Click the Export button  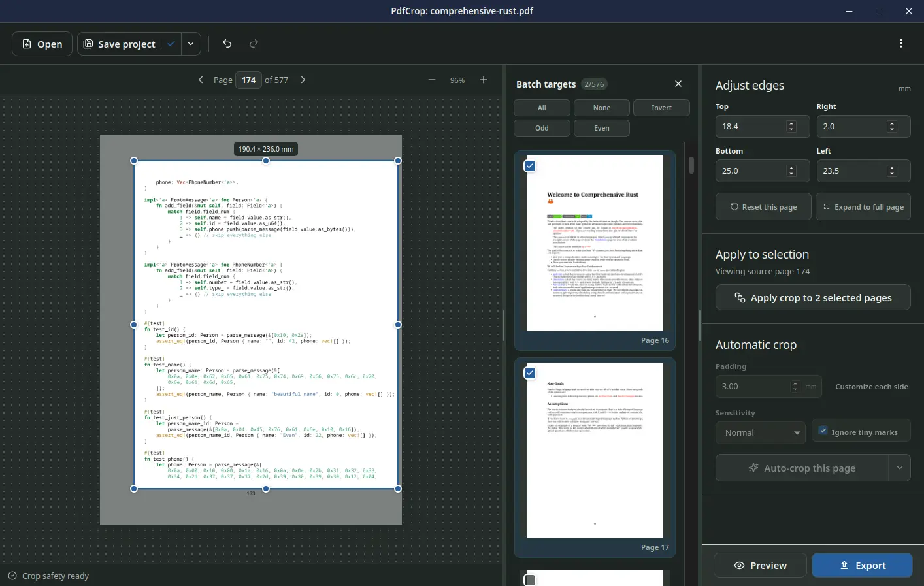[x=863, y=566]
